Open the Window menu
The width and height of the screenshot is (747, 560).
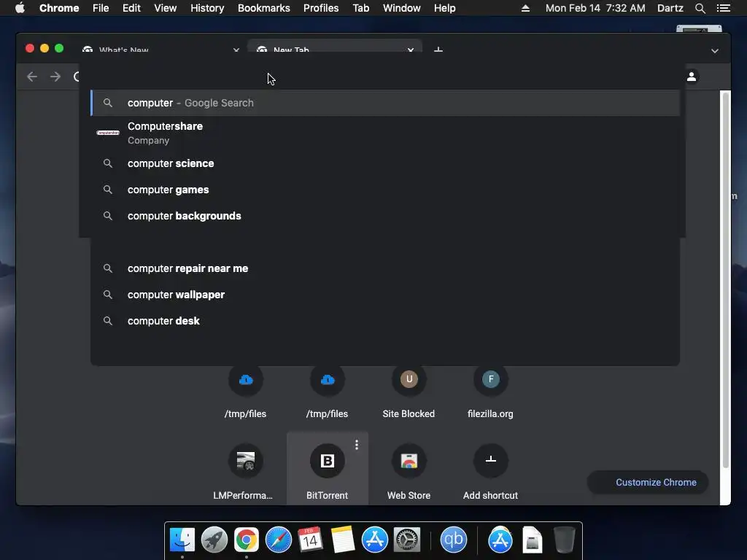402,8
